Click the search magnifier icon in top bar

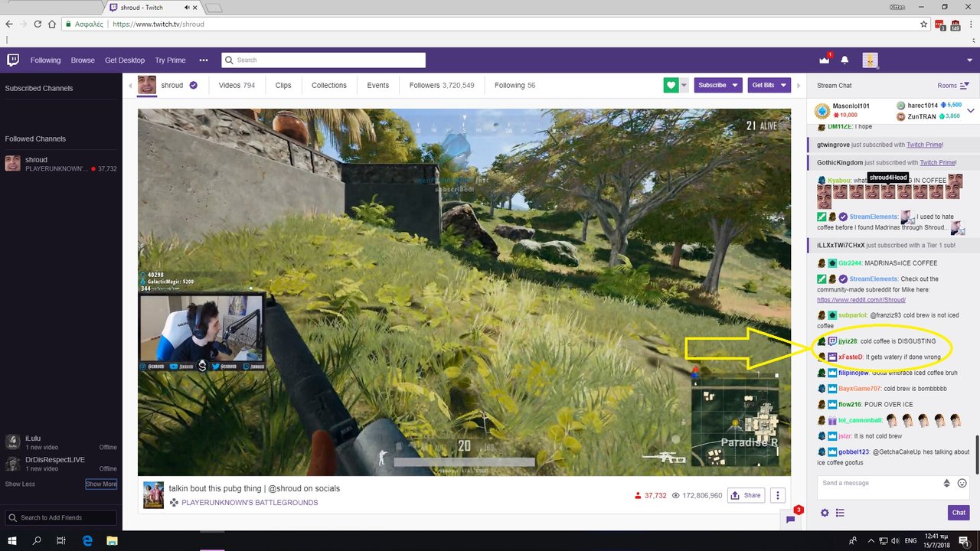point(229,60)
